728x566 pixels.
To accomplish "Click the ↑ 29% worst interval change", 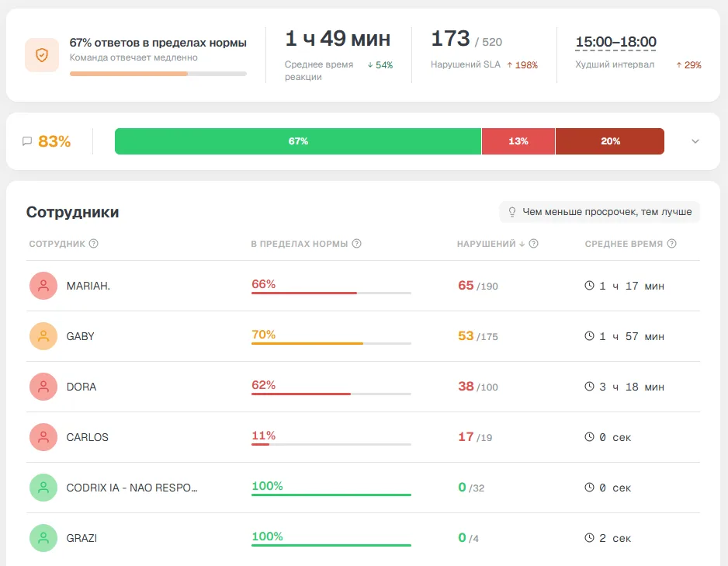I will point(688,65).
